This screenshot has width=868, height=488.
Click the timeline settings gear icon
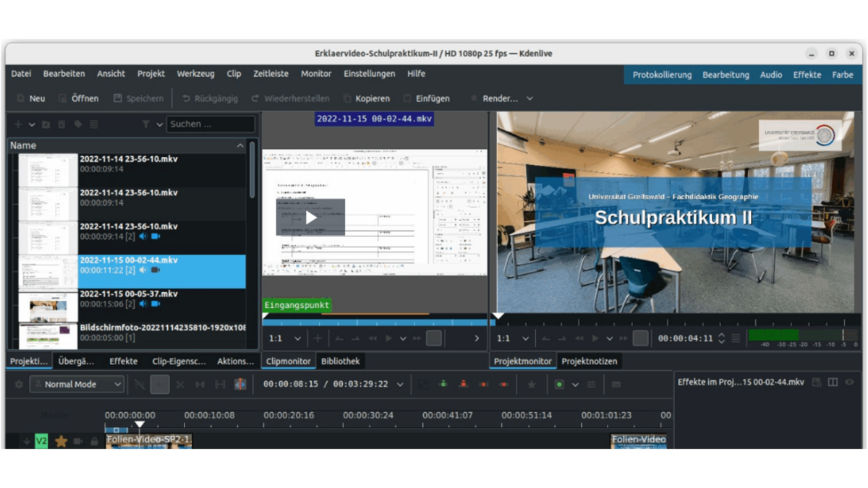click(19, 385)
